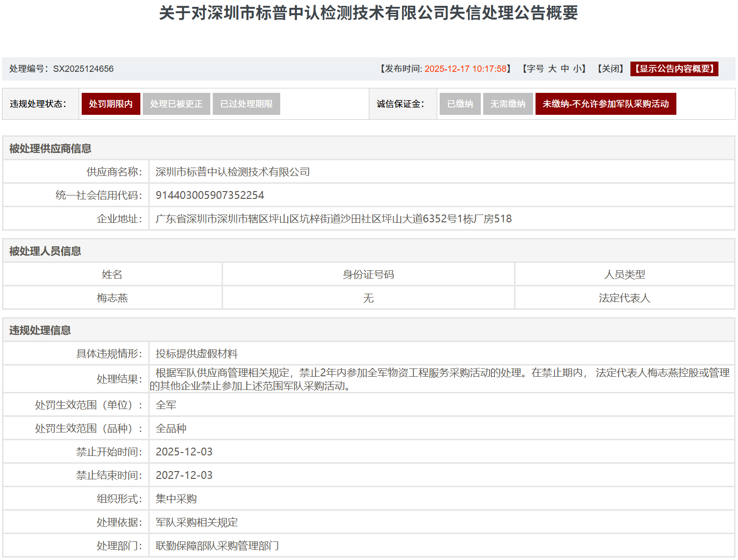
Task: Select the 中 font size option
Action: pos(565,69)
